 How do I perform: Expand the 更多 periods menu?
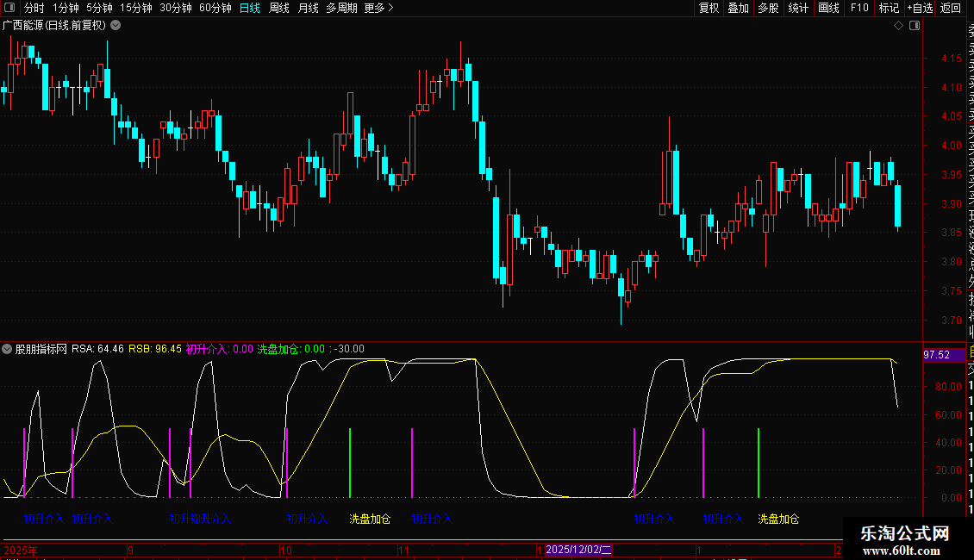pyautogui.click(x=378, y=9)
